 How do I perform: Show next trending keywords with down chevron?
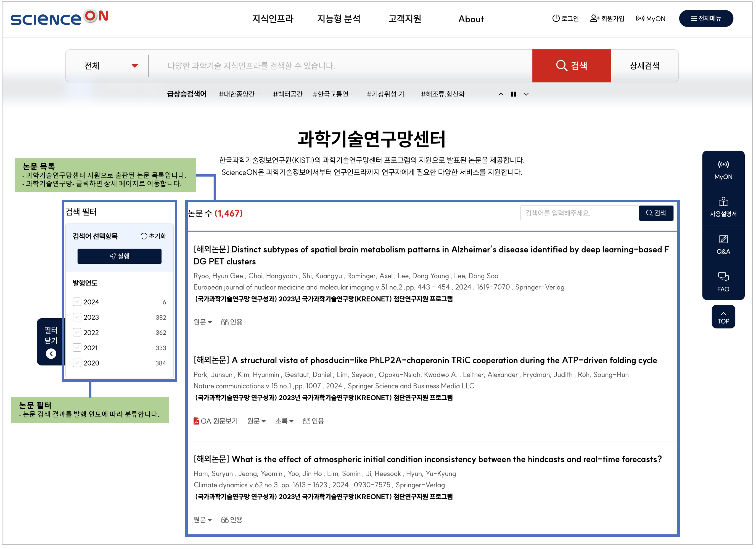(526, 94)
